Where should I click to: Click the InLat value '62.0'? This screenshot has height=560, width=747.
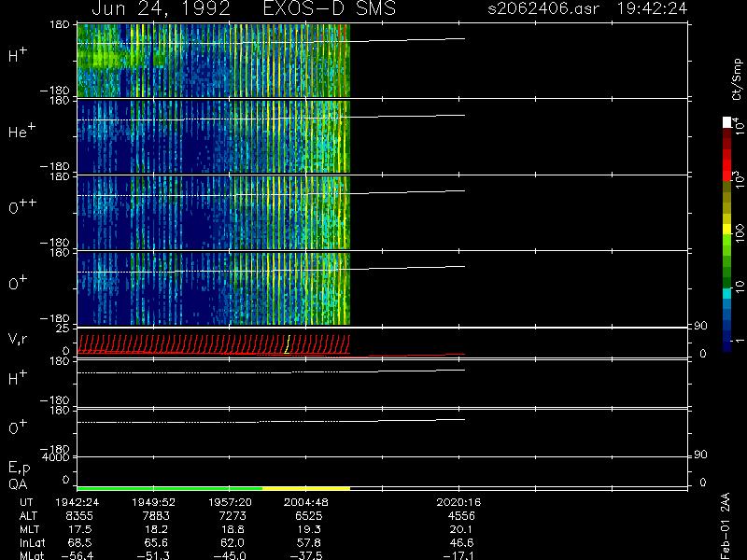(233, 542)
